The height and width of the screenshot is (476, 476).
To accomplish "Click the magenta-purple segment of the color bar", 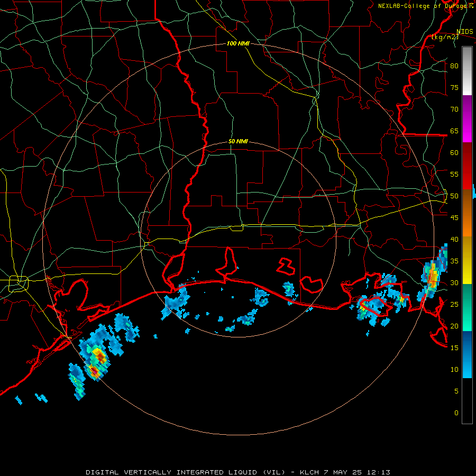I will coord(467,119).
